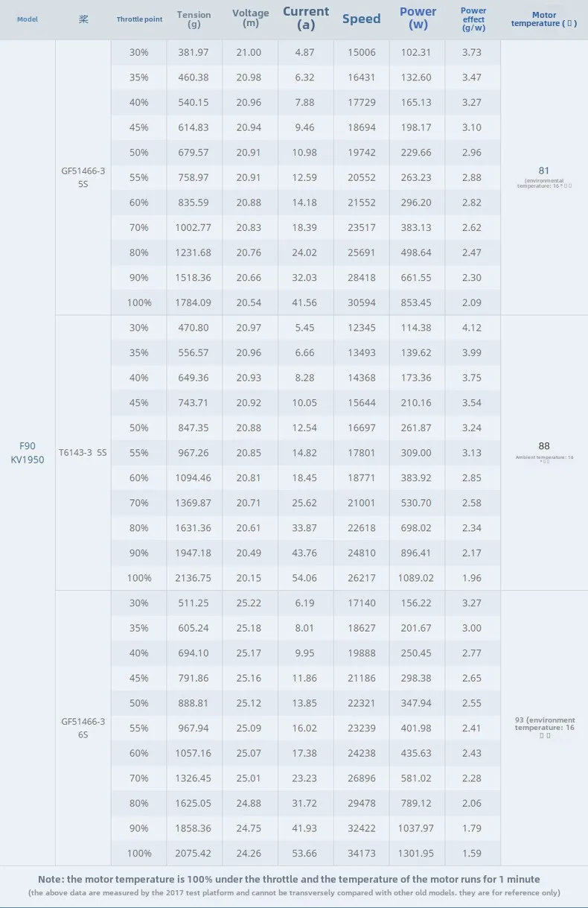Click the GF51466-3 6S propeller cell
This screenshot has width=588, height=908.
pos(83,728)
